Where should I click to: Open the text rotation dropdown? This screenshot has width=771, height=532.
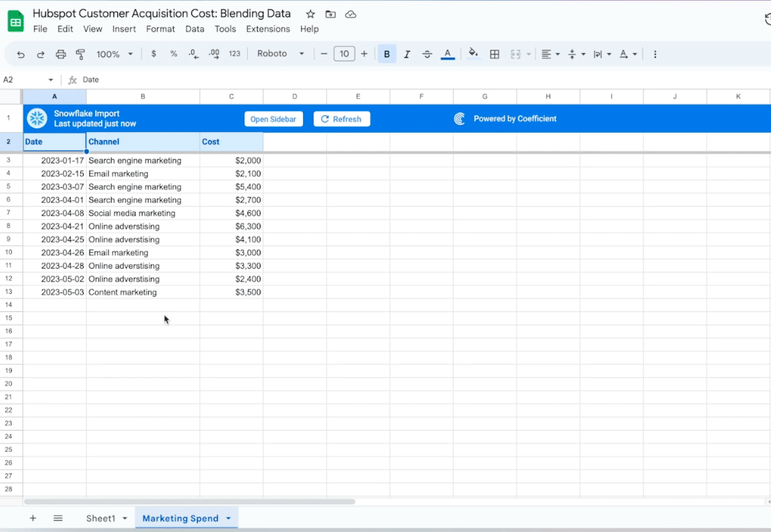pyautogui.click(x=628, y=54)
